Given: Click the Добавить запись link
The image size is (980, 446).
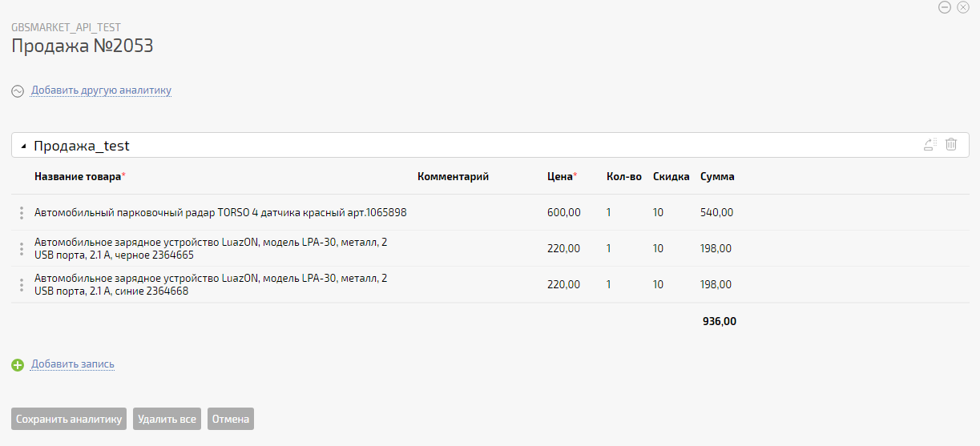Looking at the screenshot, I should pyautogui.click(x=73, y=364).
